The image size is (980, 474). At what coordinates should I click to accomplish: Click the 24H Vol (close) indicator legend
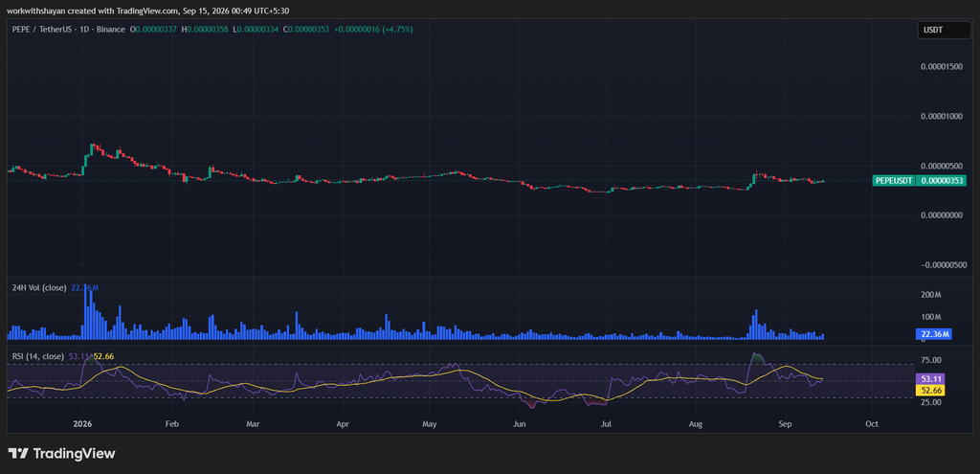click(38, 287)
